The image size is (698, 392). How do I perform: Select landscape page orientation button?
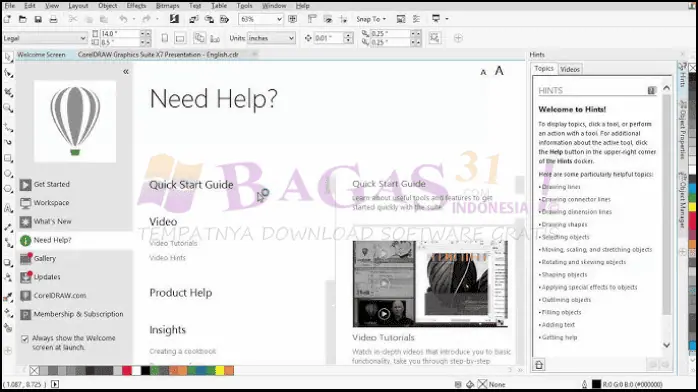point(180,38)
